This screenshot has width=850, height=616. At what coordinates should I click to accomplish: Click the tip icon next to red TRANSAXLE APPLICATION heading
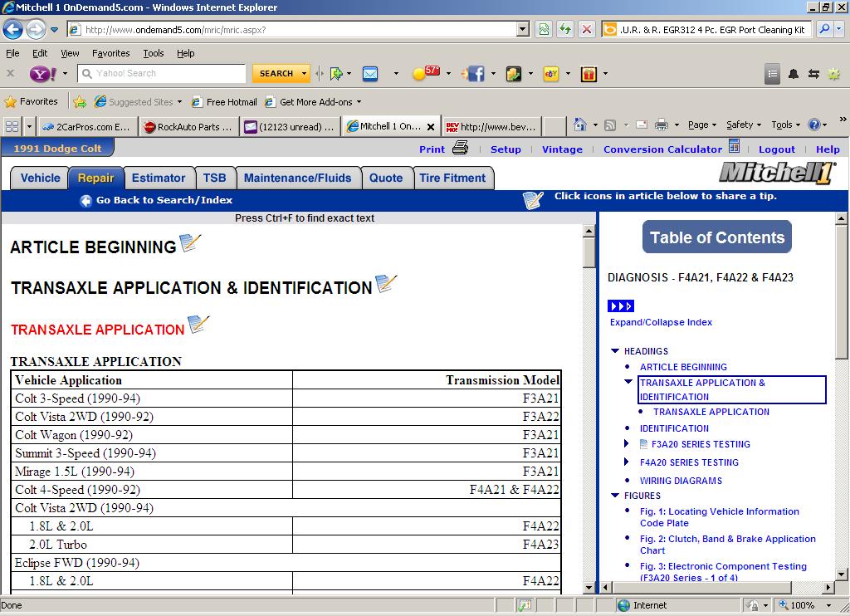coord(198,325)
